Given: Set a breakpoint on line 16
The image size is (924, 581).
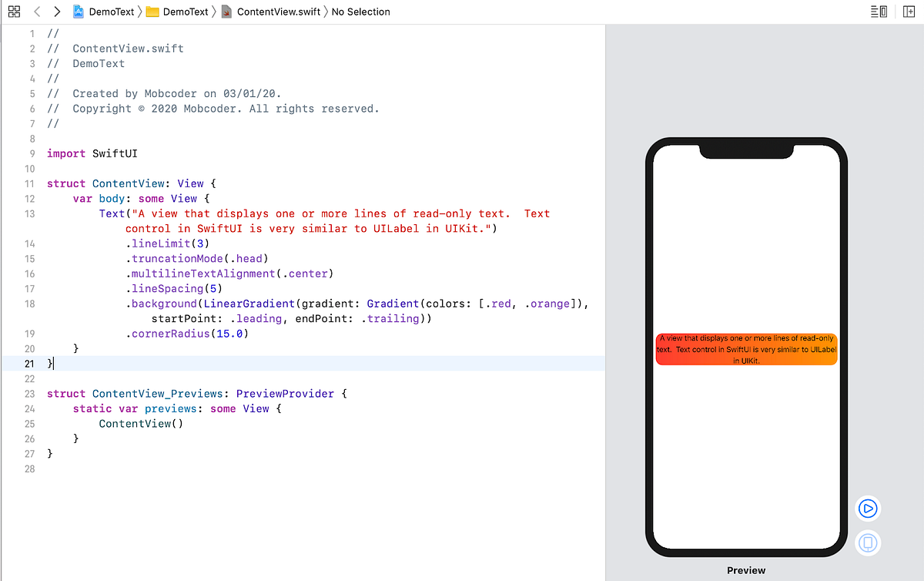Looking at the screenshot, I should tap(29, 274).
